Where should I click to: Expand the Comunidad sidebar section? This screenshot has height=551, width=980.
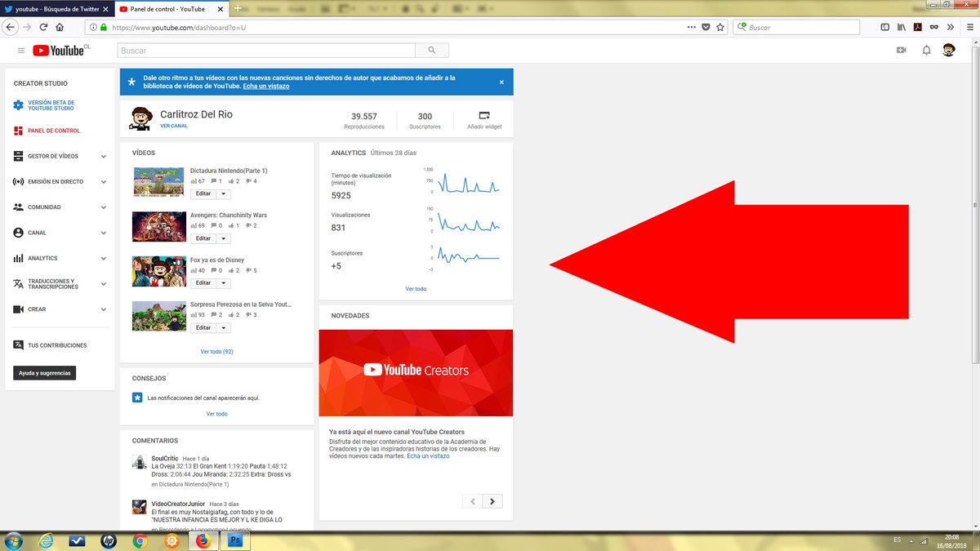tap(104, 207)
